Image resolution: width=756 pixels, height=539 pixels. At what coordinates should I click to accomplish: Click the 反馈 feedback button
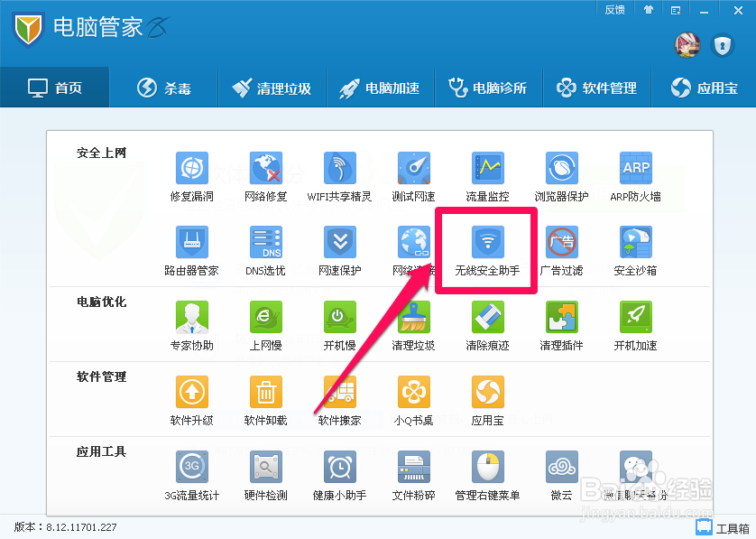[614, 10]
